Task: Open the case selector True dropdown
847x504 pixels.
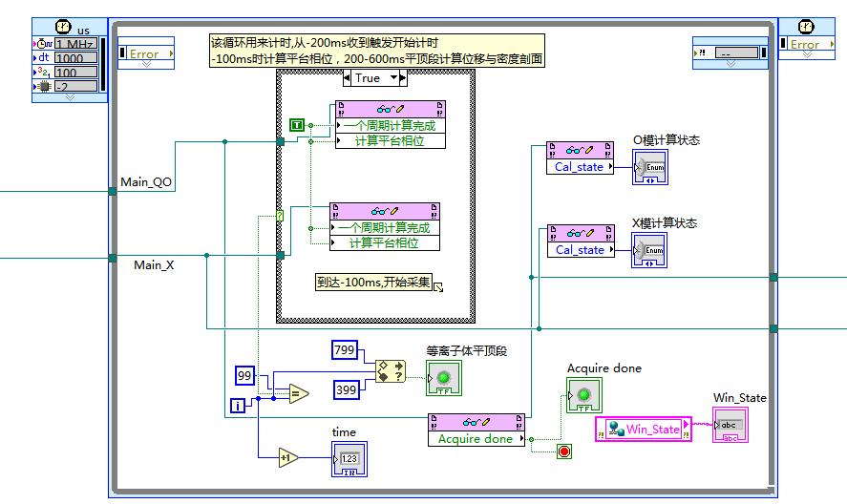Action: [x=368, y=78]
